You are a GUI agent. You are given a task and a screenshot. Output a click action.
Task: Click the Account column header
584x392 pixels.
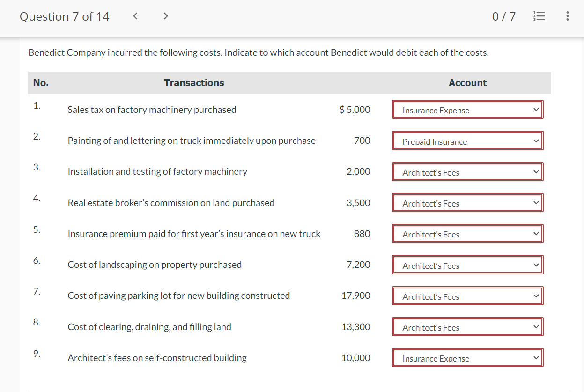pos(467,82)
